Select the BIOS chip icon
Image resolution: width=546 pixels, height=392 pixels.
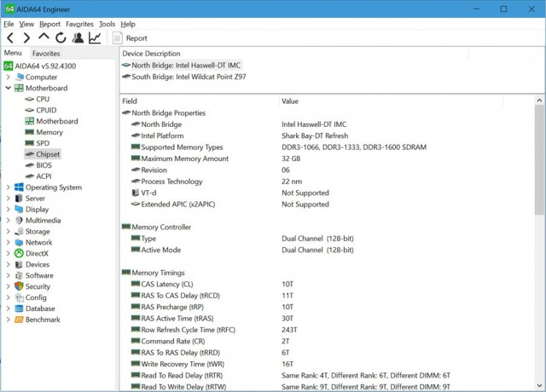tap(30, 165)
